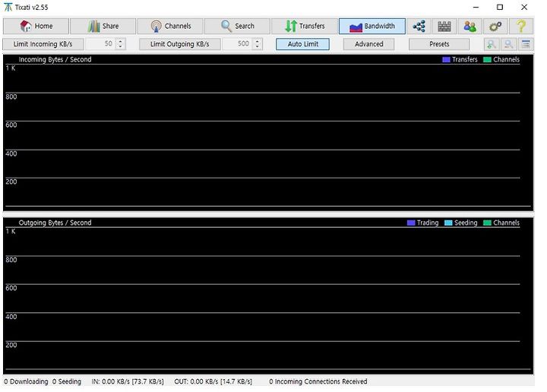Open the Presets menu
Screen dimensions: 547x392
point(439,44)
